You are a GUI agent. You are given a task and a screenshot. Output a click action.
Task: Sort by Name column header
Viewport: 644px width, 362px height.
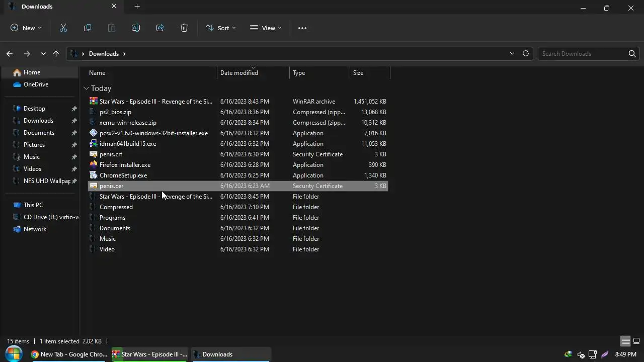point(97,73)
